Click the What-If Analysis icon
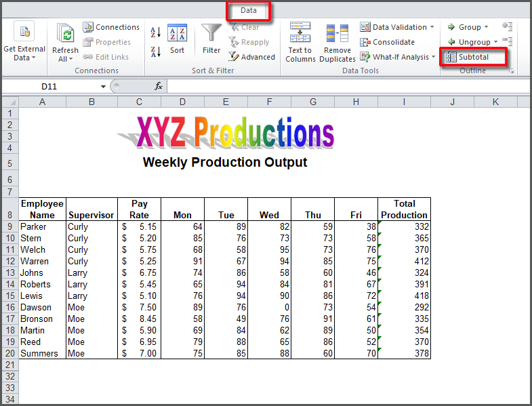The width and height of the screenshot is (532, 406). point(365,57)
